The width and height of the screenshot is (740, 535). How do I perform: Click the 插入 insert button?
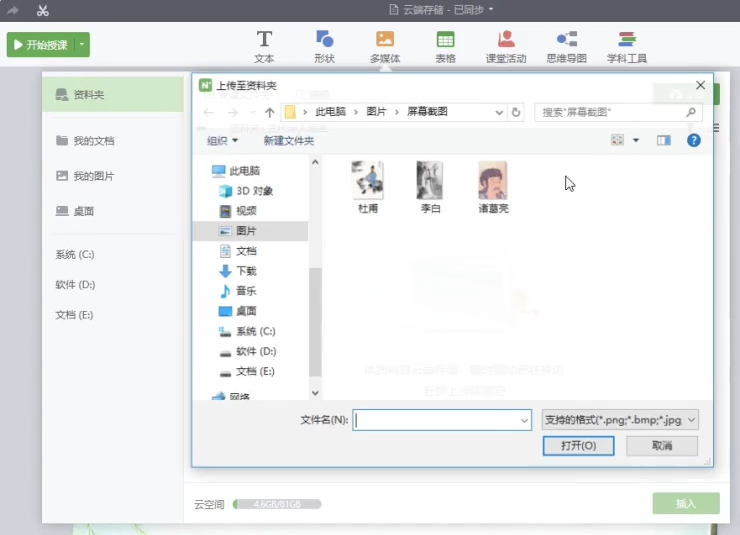tap(686, 503)
